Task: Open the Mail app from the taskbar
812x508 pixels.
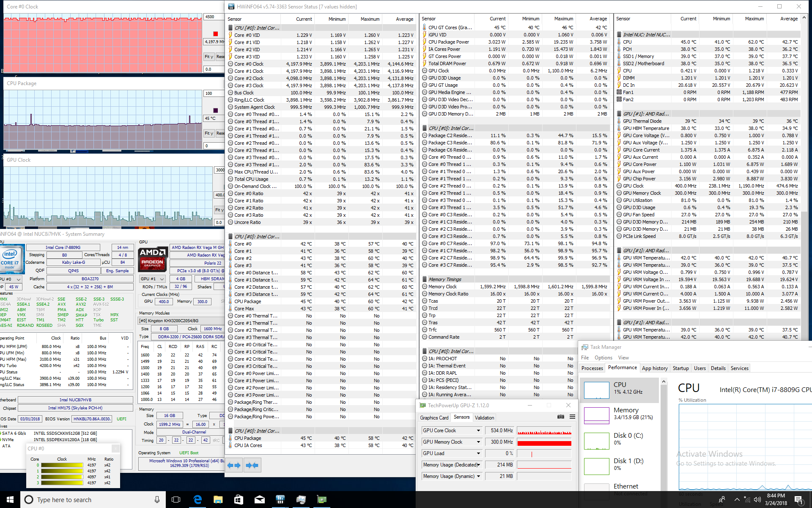Action: point(259,500)
